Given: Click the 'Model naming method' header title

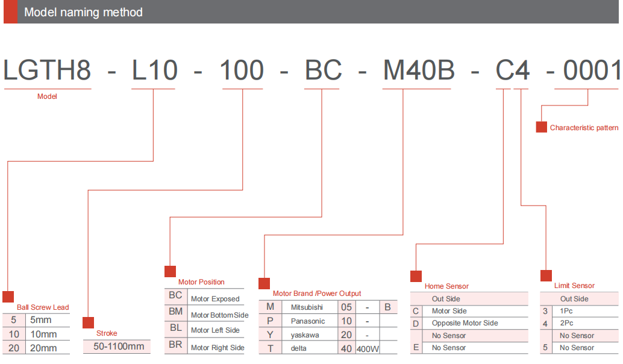Looking at the screenshot, I should click(83, 12).
